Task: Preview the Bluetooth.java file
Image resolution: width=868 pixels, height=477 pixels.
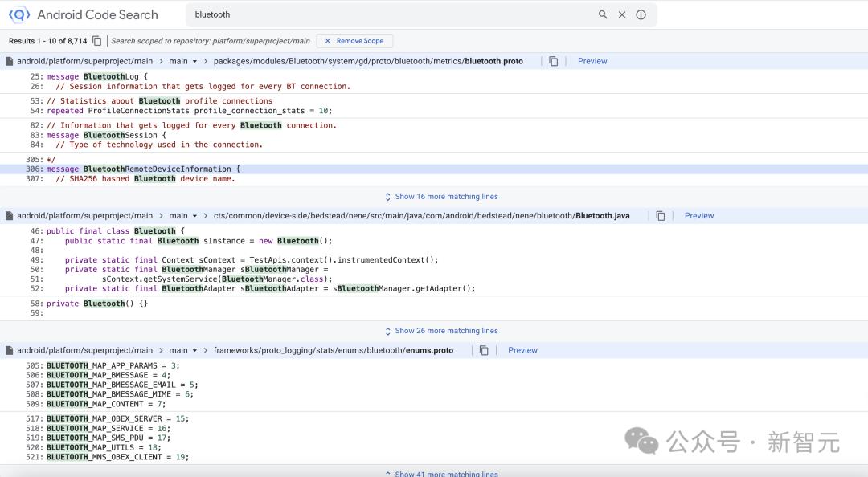Action: pos(699,216)
